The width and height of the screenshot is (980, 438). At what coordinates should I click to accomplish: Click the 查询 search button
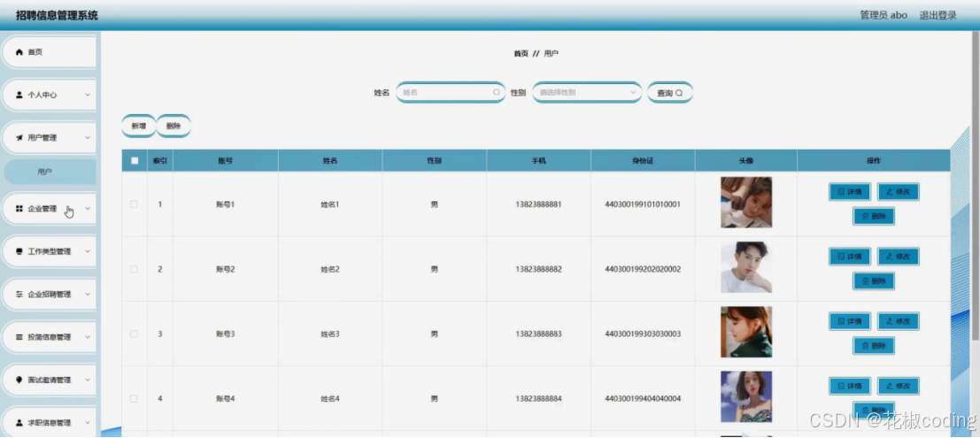point(670,93)
